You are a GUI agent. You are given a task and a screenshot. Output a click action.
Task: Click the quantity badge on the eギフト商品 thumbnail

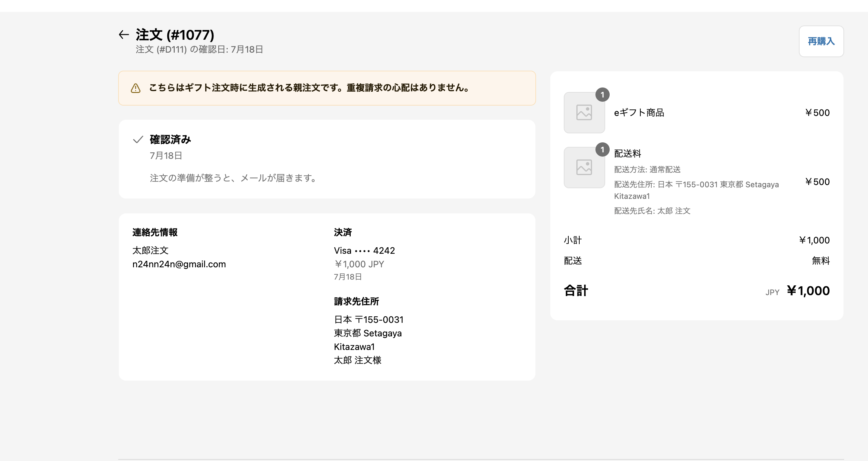point(602,95)
